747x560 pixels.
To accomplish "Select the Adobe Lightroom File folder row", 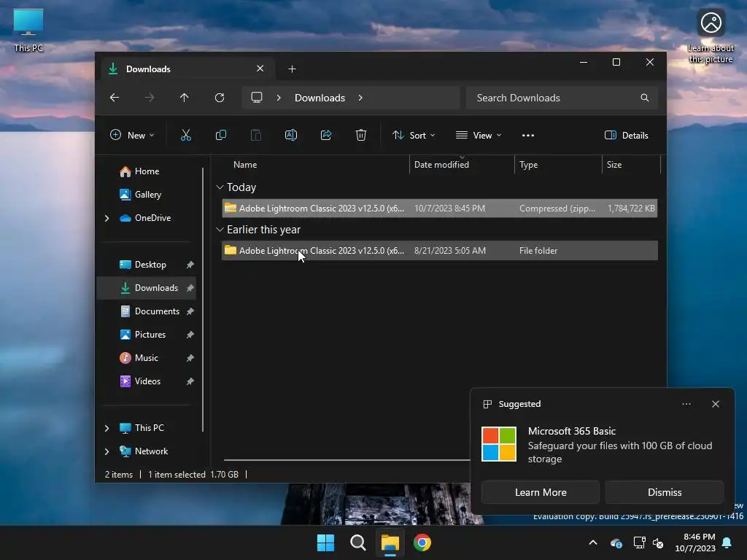I will pyautogui.click(x=440, y=251).
